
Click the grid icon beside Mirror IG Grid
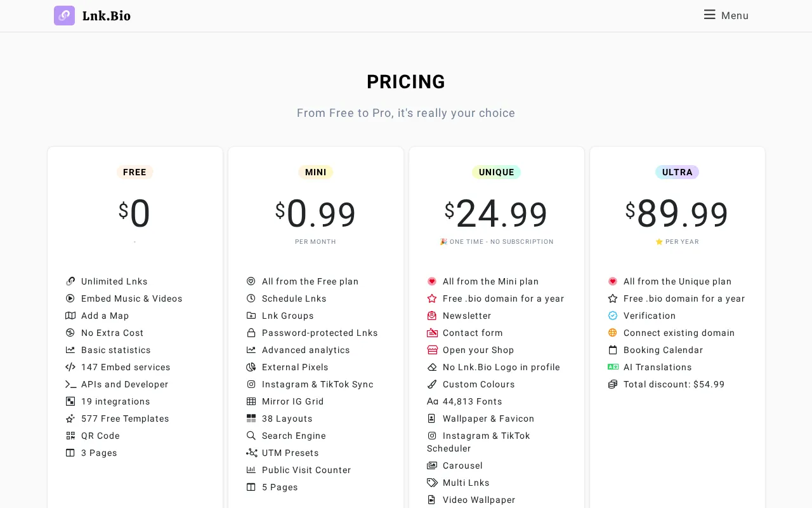tap(251, 401)
